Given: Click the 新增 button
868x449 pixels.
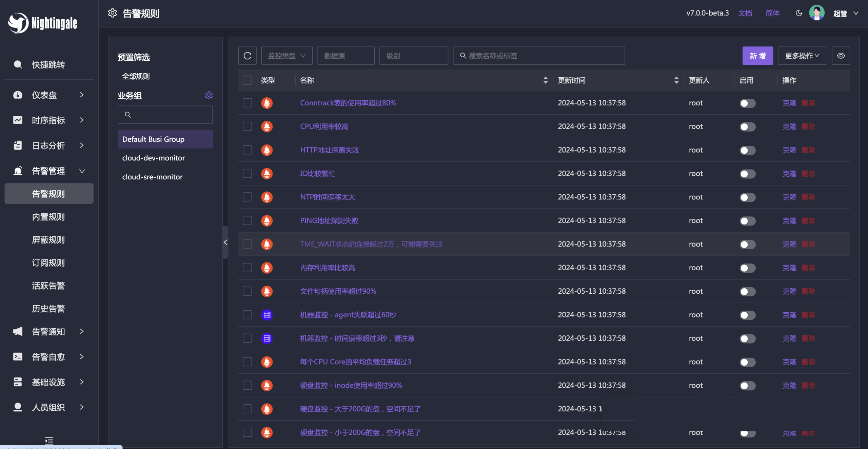Looking at the screenshot, I should pos(757,56).
